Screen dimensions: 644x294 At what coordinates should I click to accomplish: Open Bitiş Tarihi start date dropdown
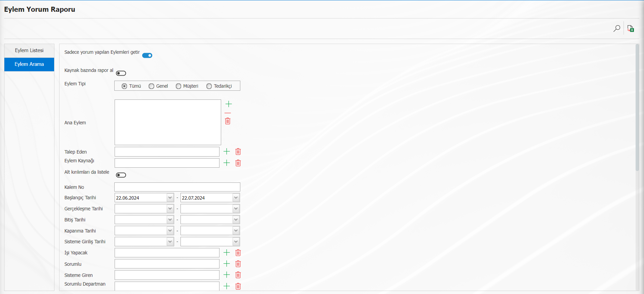(170, 220)
